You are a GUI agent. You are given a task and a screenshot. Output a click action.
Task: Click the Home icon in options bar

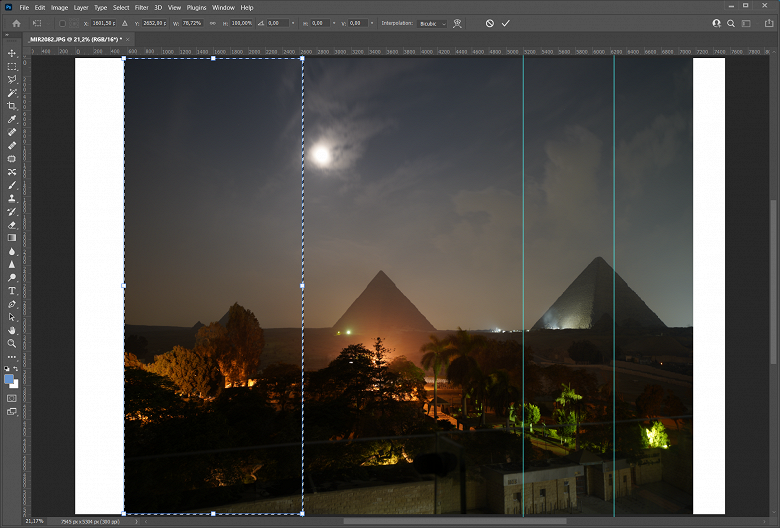click(16, 23)
